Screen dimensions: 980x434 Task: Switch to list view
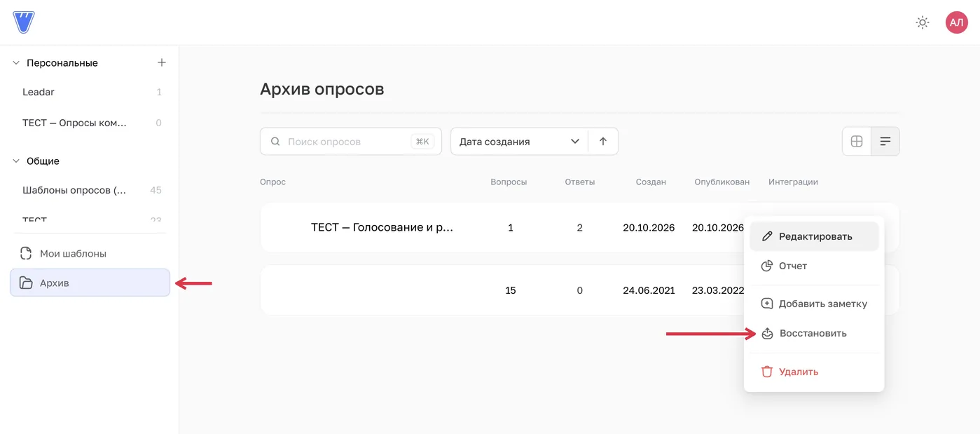(885, 141)
